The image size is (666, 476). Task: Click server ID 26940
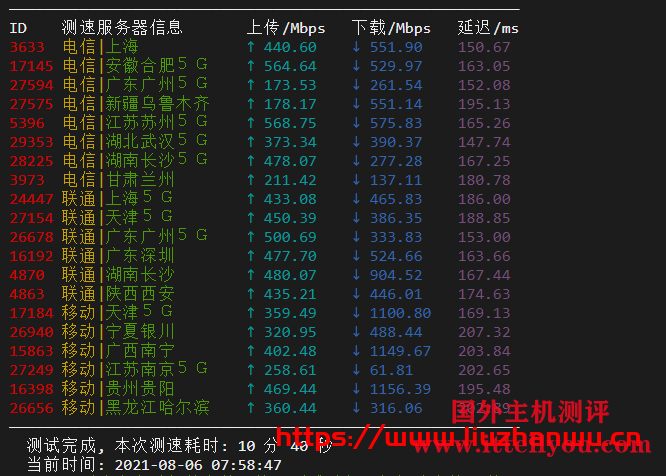(x=31, y=332)
